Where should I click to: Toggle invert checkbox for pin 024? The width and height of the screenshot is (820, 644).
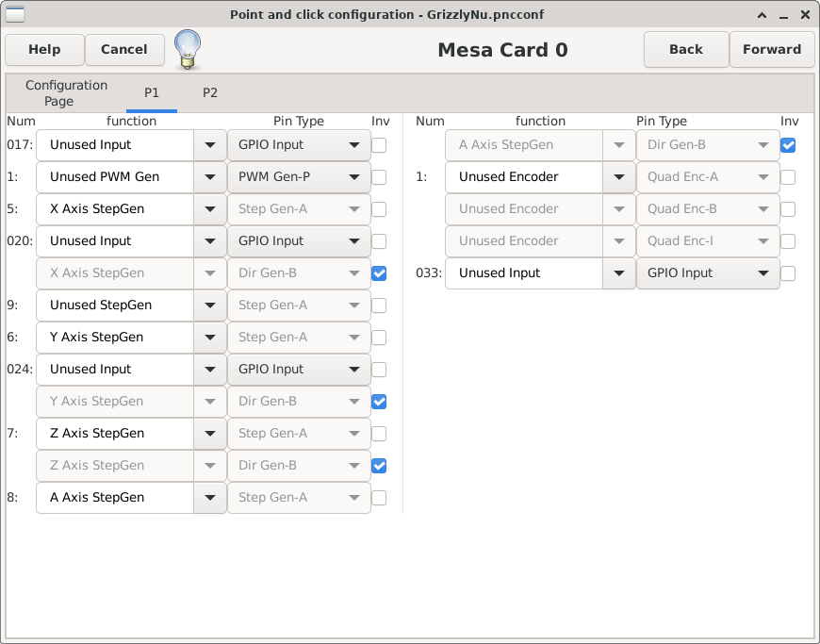coord(379,370)
